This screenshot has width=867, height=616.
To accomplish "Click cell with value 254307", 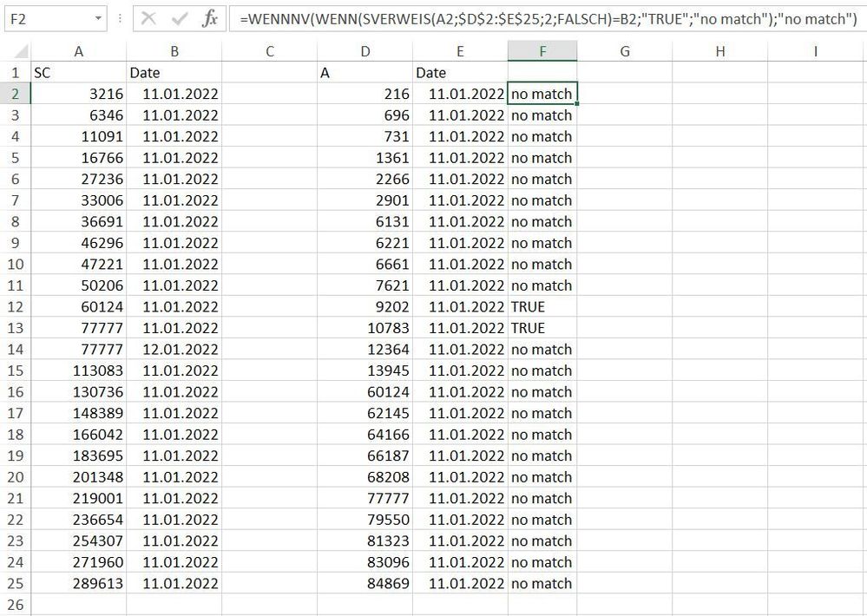I will [x=78, y=541].
